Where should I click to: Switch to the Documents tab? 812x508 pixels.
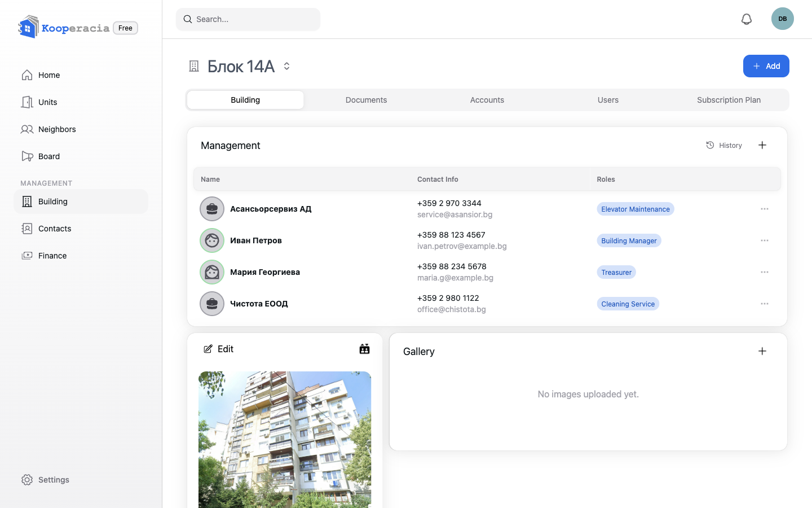pyautogui.click(x=367, y=100)
